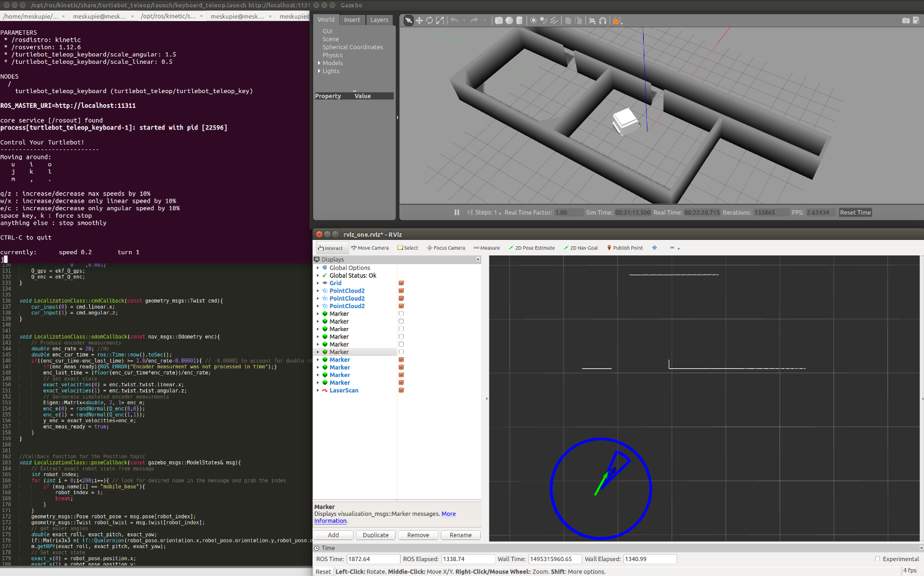Expand Models in Gazebo World tree
The image size is (924, 576).
pos(319,63)
